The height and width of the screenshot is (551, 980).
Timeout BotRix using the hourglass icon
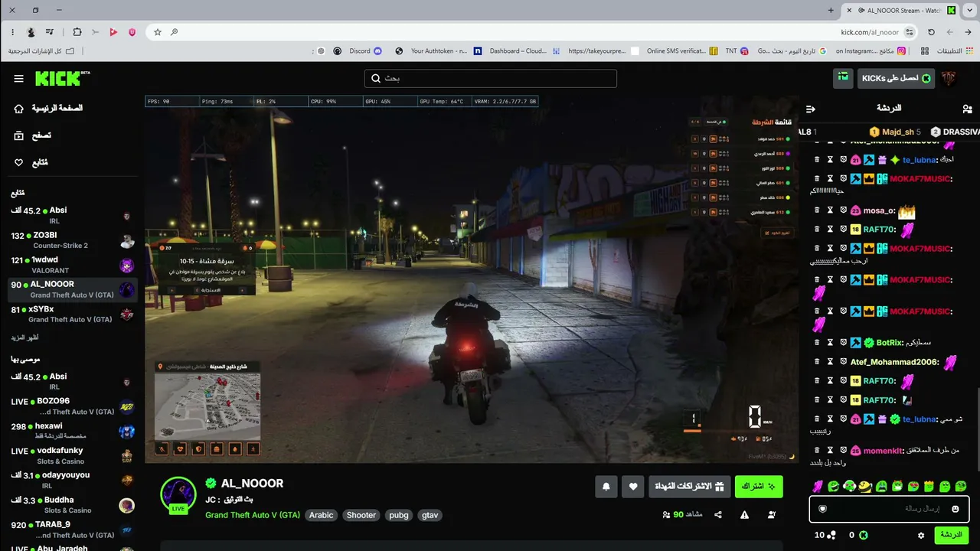point(829,343)
